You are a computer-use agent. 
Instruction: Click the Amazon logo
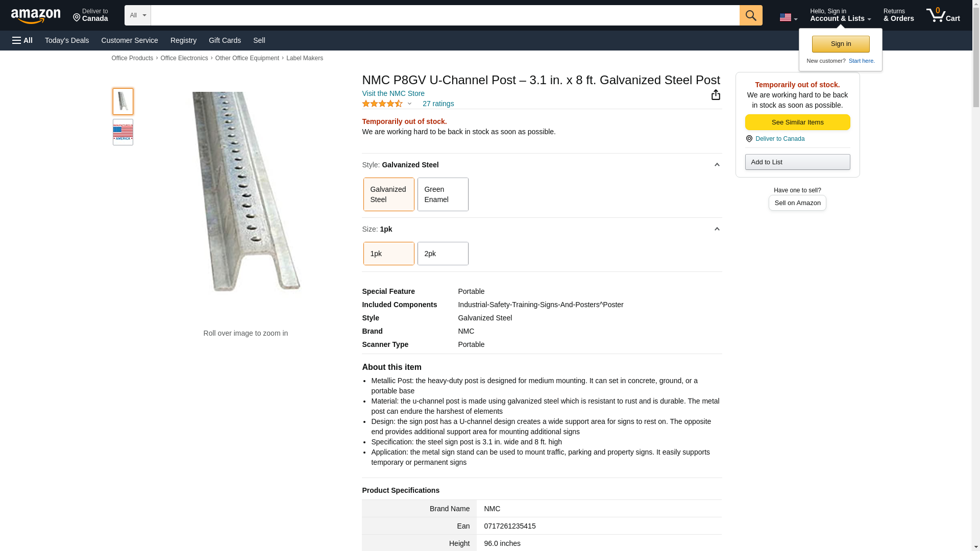36,16
